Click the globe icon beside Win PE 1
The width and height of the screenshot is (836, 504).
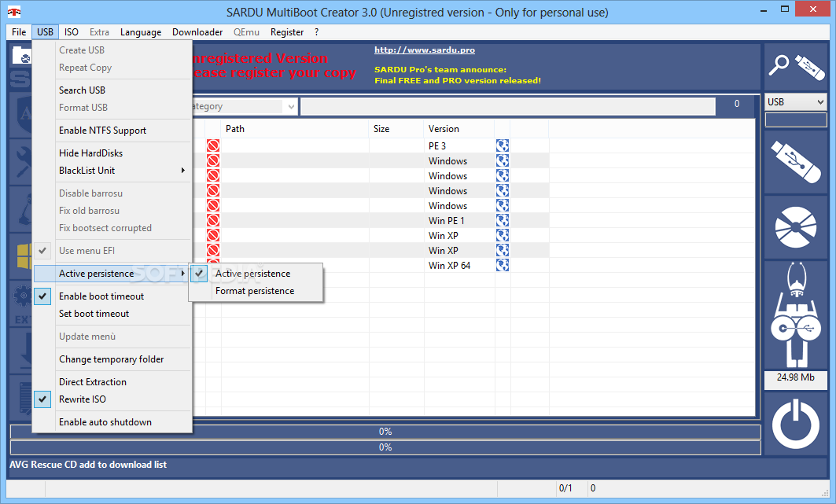point(503,220)
